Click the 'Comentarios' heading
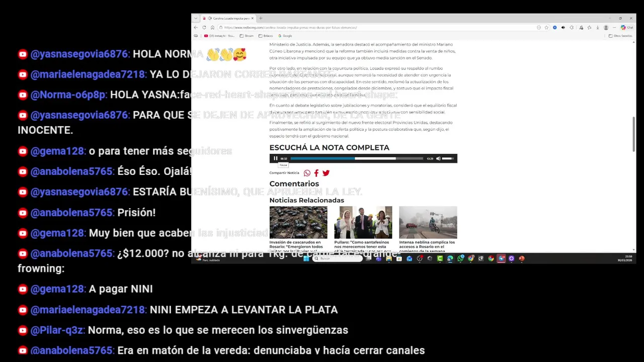644x362 pixels. point(294,184)
